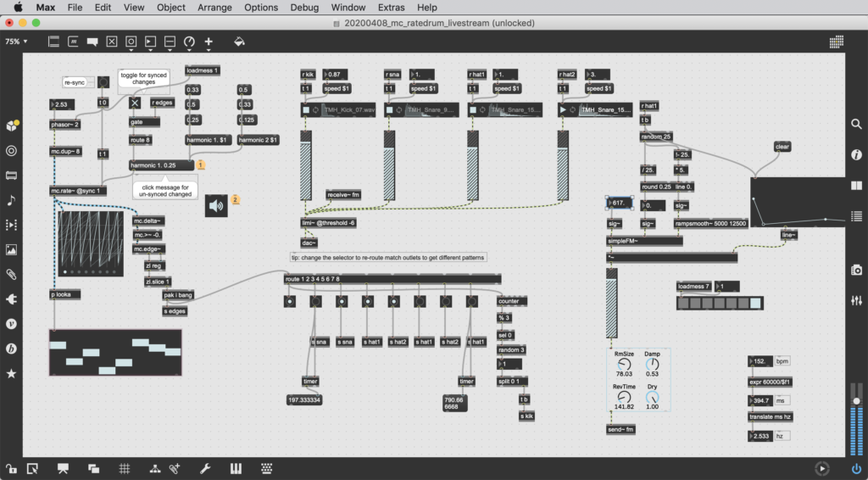Image resolution: width=868 pixels, height=480 pixels.
Task: Add a comment box from top toolbar
Action: [92, 42]
